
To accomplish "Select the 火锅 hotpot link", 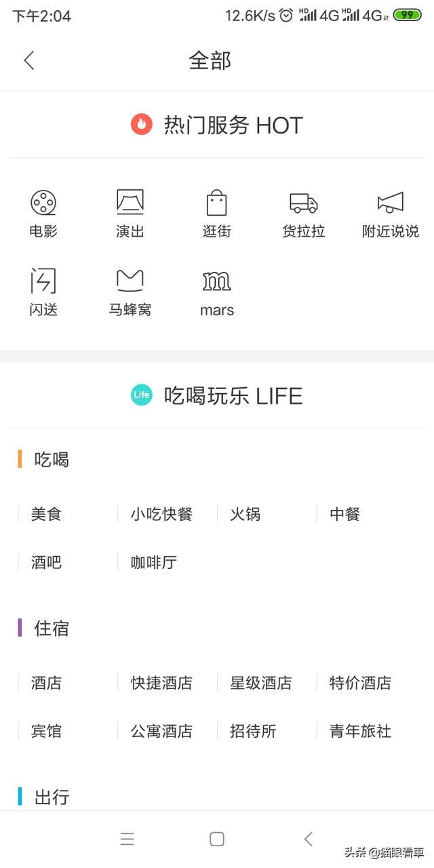I will (244, 514).
